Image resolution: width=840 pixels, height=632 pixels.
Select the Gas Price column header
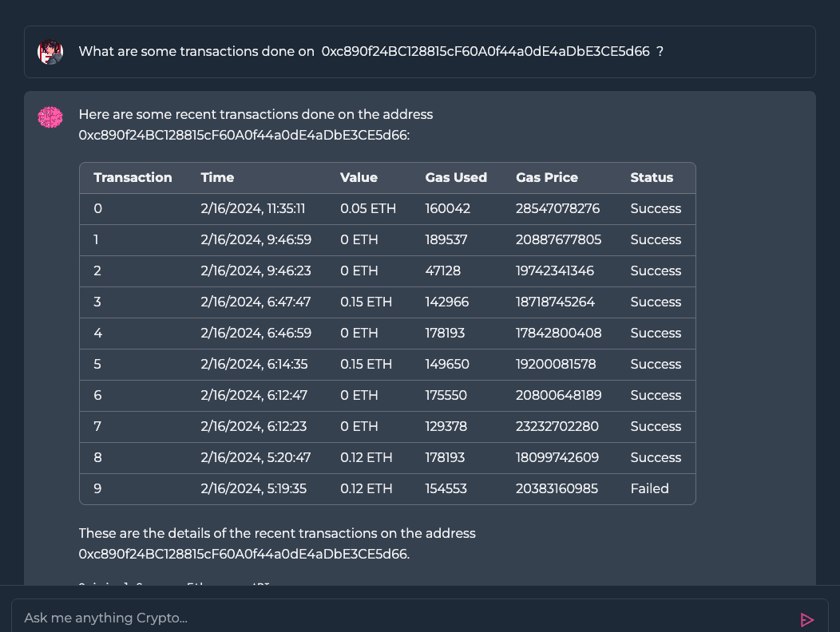547,177
